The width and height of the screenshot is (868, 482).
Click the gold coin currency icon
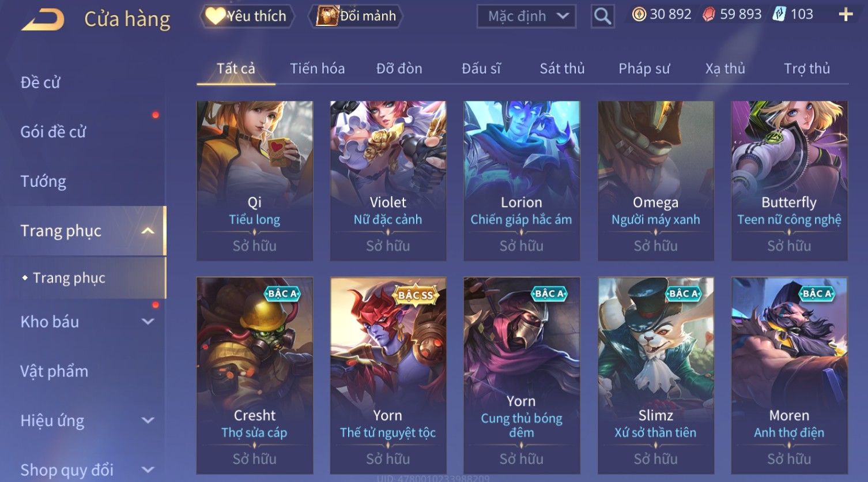(639, 14)
